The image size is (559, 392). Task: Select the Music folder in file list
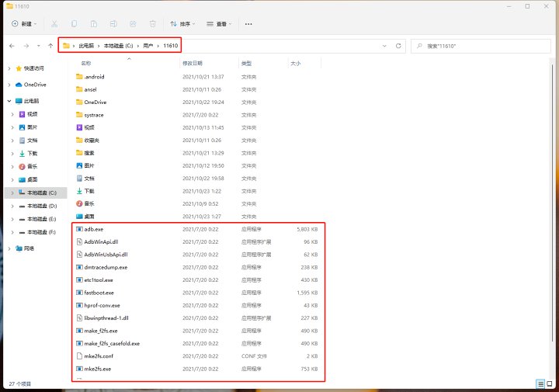tap(198, 204)
